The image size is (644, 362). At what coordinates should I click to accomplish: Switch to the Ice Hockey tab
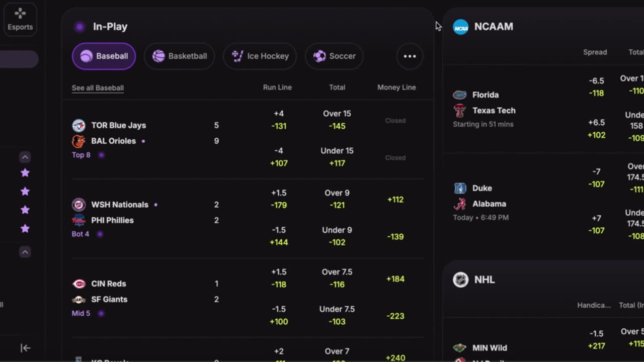260,56
